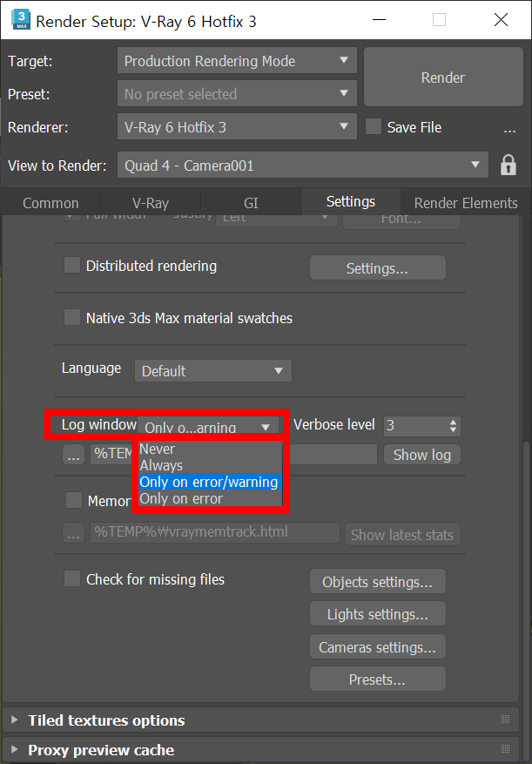The height and width of the screenshot is (764, 532).
Task: Switch to the Common tab
Action: [51, 203]
